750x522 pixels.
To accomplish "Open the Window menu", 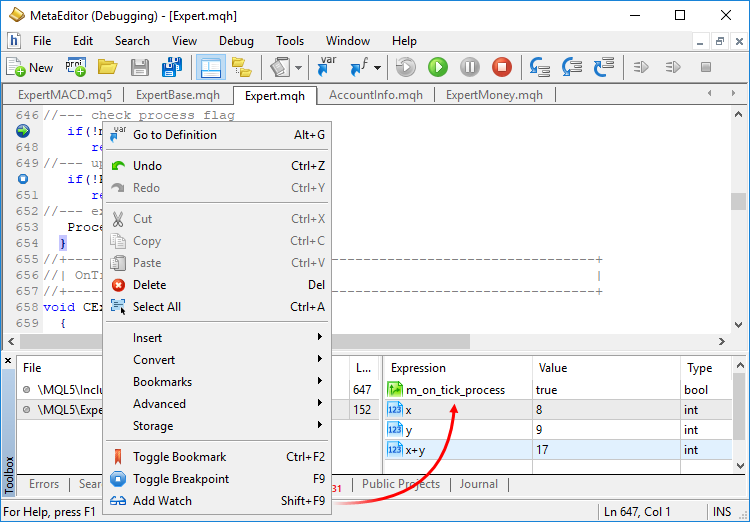I will pyautogui.click(x=348, y=41).
